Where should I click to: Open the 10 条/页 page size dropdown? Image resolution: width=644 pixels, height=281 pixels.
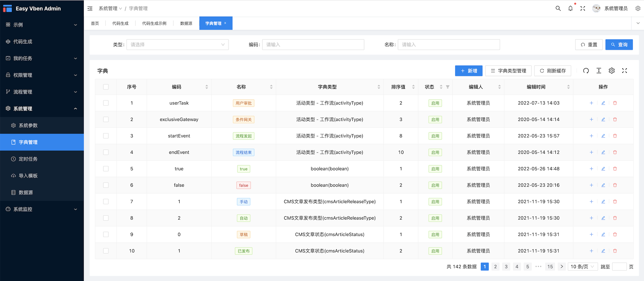coord(583,267)
